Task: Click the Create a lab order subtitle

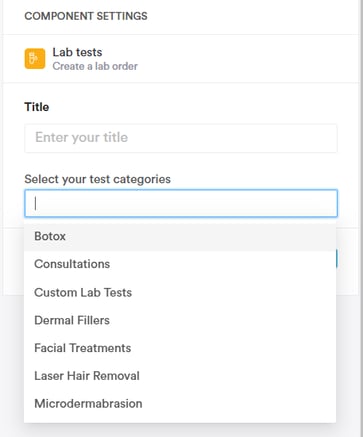Action: (x=95, y=66)
